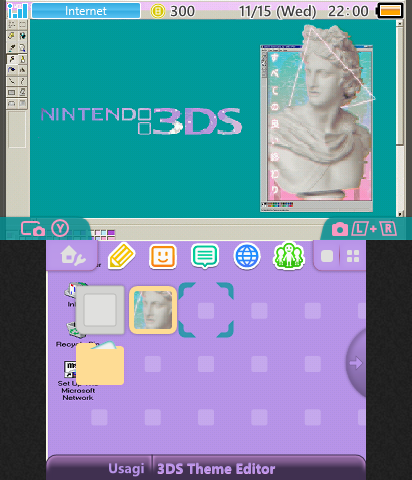
Task: Click the 22:00 clock display
Action: point(348,11)
